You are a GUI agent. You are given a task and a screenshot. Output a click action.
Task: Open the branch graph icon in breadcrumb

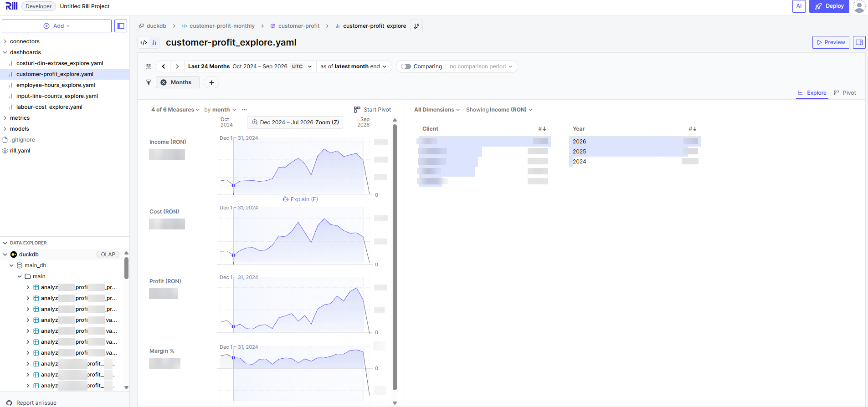pyautogui.click(x=416, y=26)
